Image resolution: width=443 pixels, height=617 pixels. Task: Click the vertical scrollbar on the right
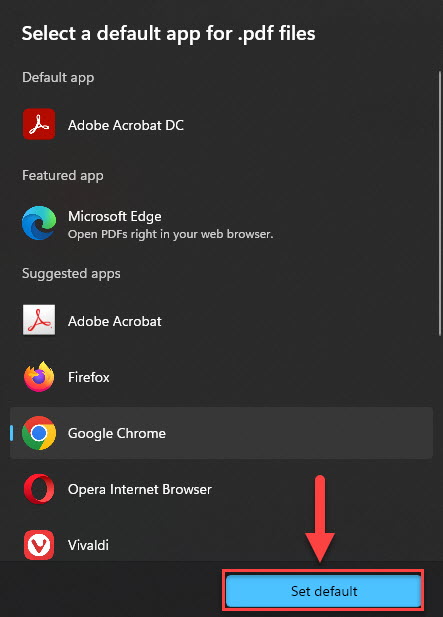(439, 203)
